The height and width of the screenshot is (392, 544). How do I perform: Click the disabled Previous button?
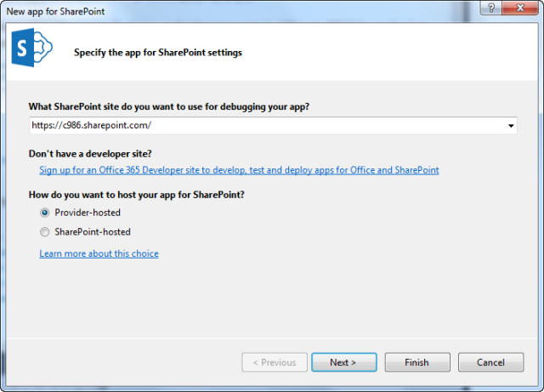click(274, 362)
